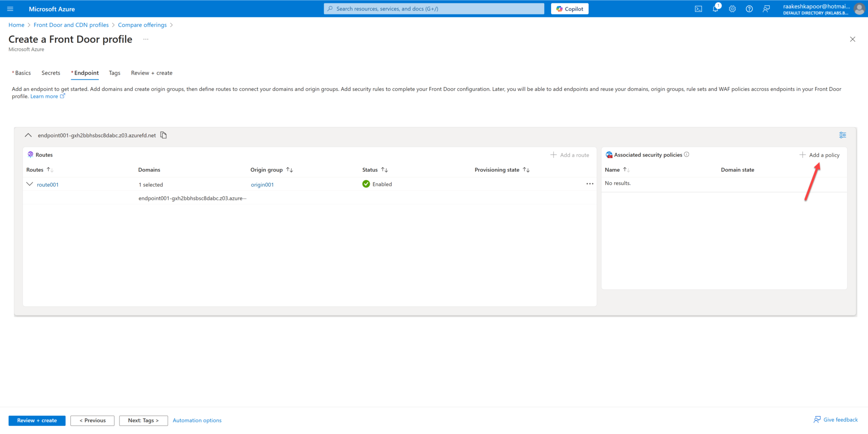Open the help and support pane
Screen dimensions: 868x434
point(749,8)
